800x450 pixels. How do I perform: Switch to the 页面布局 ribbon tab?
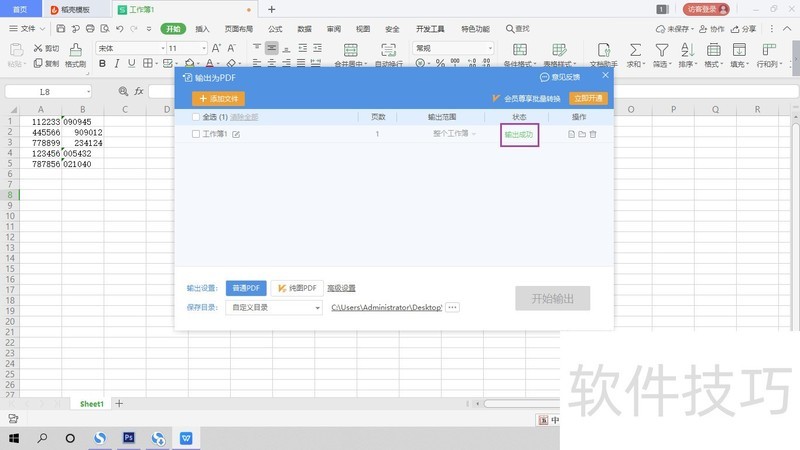pyautogui.click(x=239, y=29)
